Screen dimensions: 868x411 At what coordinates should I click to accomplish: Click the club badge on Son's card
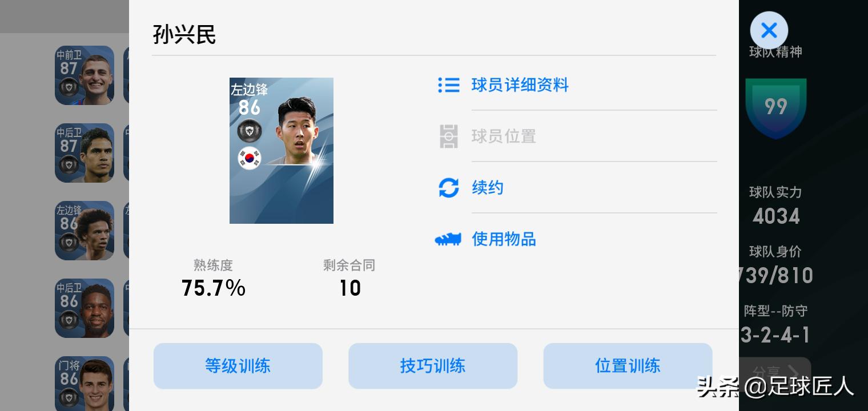[x=250, y=131]
